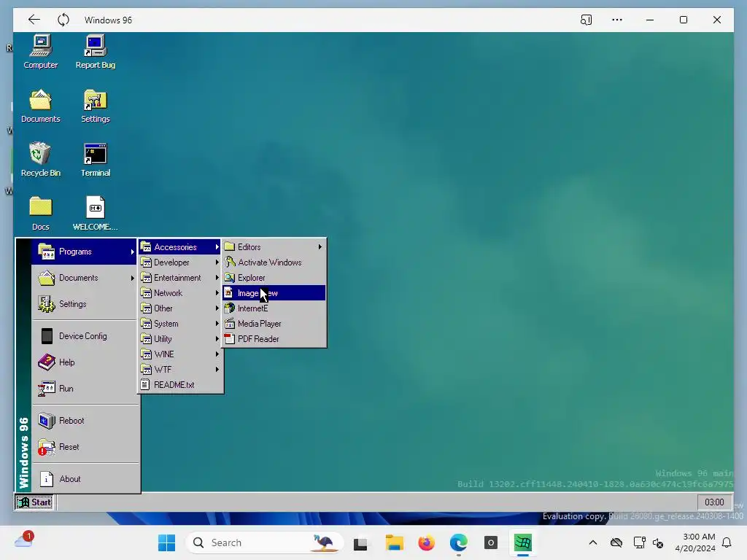Viewport: 747px width, 560px height.
Task: Open Help from the Start menu
Action: pos(85,362)
